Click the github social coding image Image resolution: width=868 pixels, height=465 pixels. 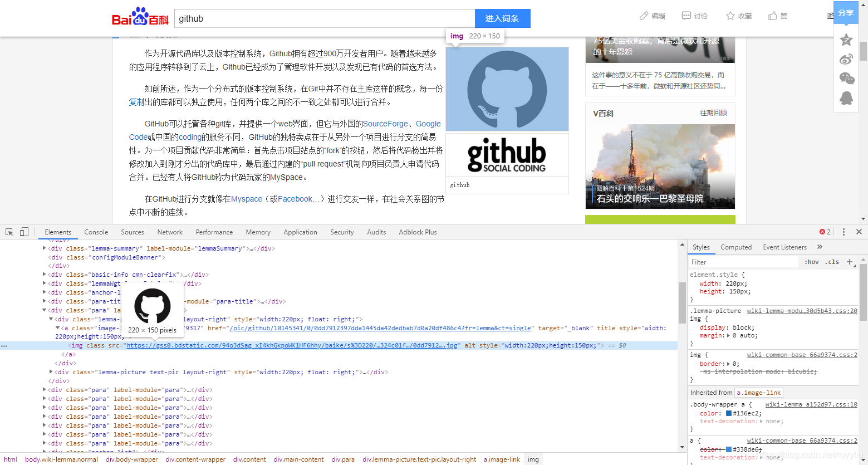pyautogui.click(x=507, y=155)
